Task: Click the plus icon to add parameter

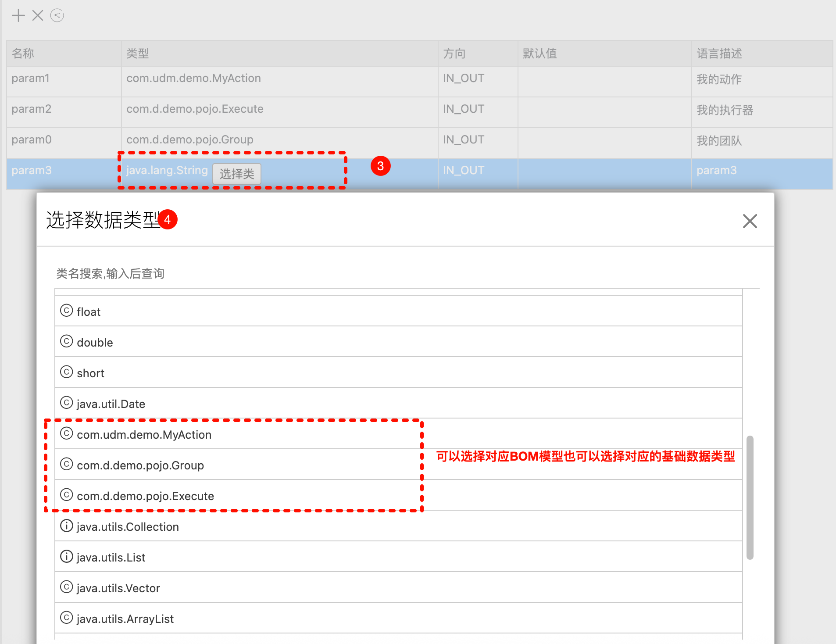Action: click(18, 16)
